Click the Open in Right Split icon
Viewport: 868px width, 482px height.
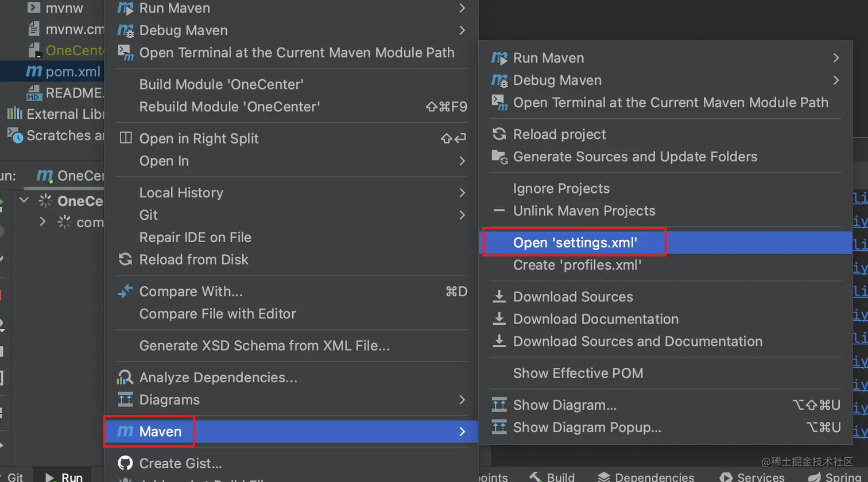125,138
